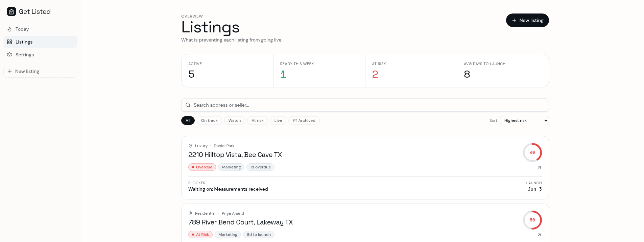Click Waiting on: Measurements received text
The image size is (644, 242).
(228, 189)
